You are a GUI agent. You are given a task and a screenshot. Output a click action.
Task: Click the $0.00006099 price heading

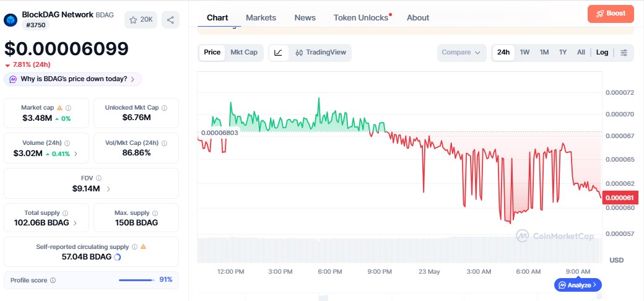pyautogui.click(x=66, y=48)
